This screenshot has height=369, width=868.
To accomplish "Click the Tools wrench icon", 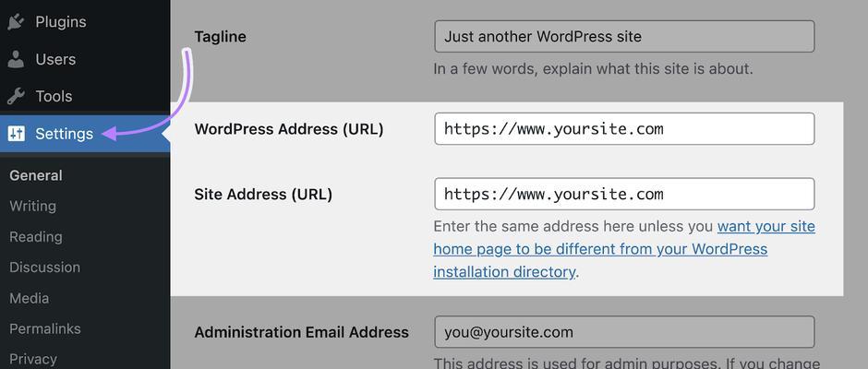I will 16,96.
